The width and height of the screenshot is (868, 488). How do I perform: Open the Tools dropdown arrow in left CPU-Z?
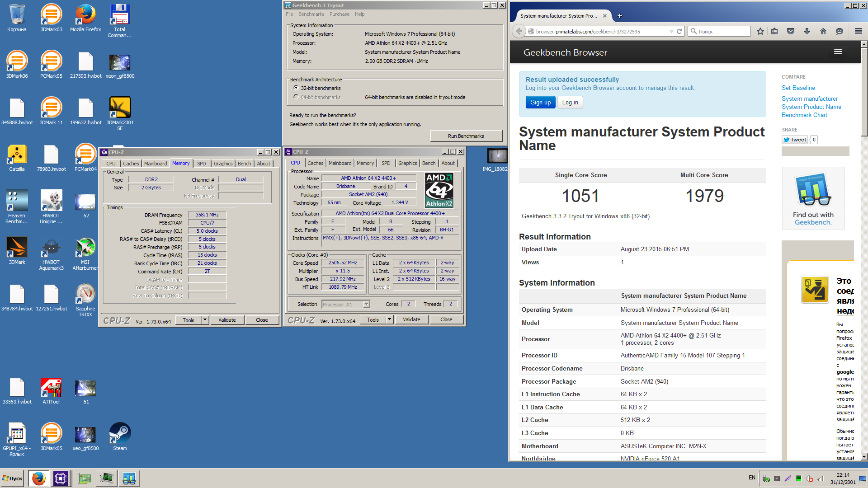tap(205, 320)
